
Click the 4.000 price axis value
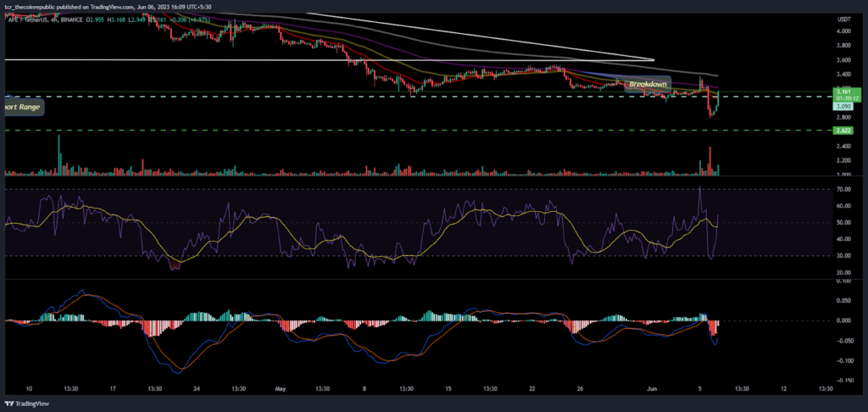coord(843,31)
